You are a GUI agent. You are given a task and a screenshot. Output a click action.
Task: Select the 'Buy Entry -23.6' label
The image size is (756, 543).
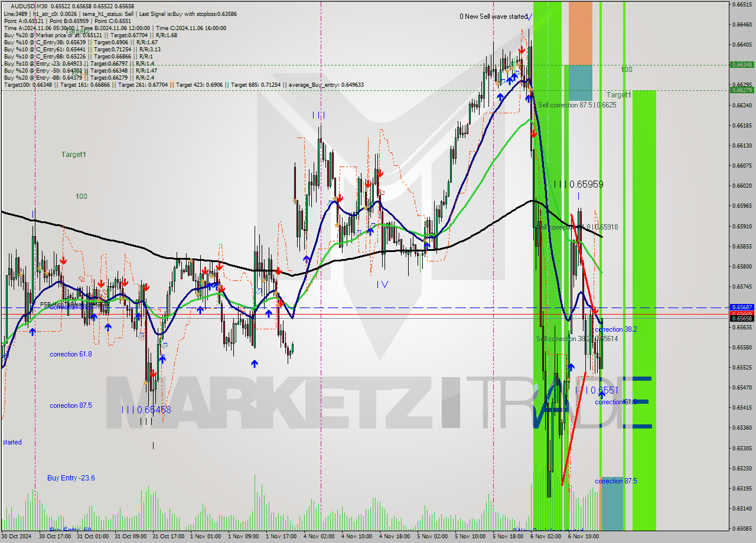[x=71, y=477]
